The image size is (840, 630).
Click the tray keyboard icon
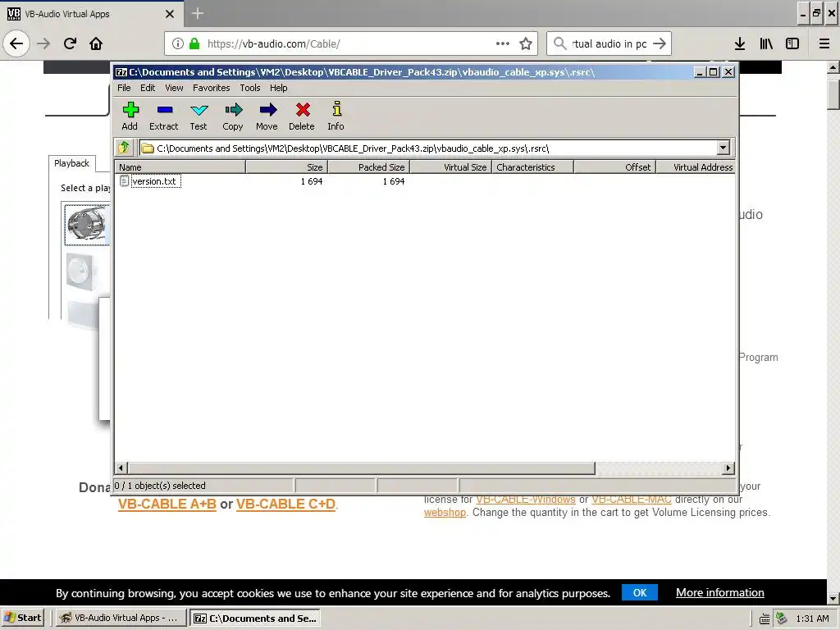pos(765,619)
